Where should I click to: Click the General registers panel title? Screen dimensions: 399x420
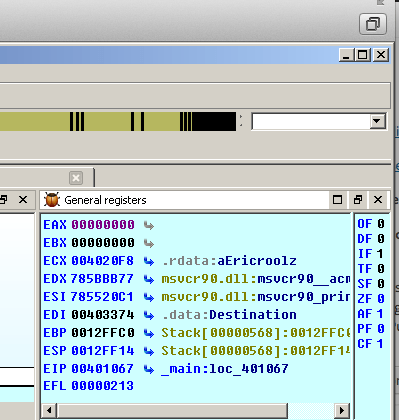pos(105,200)
